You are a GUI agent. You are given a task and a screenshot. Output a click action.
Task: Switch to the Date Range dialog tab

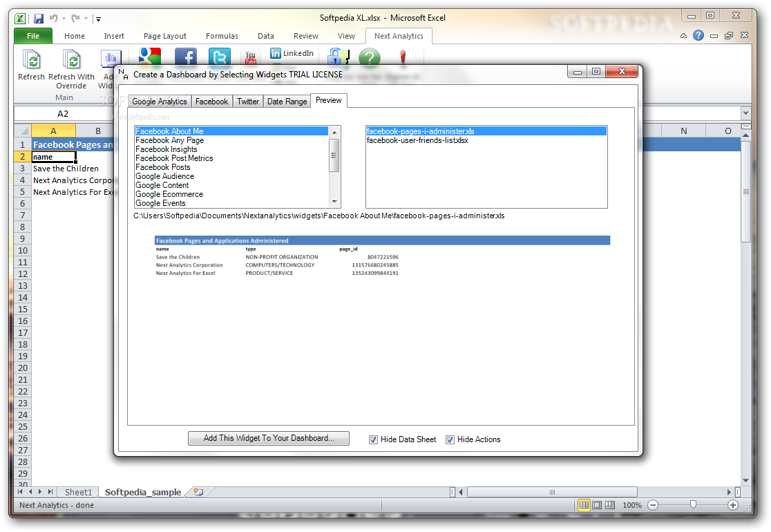tap(287, 102)
